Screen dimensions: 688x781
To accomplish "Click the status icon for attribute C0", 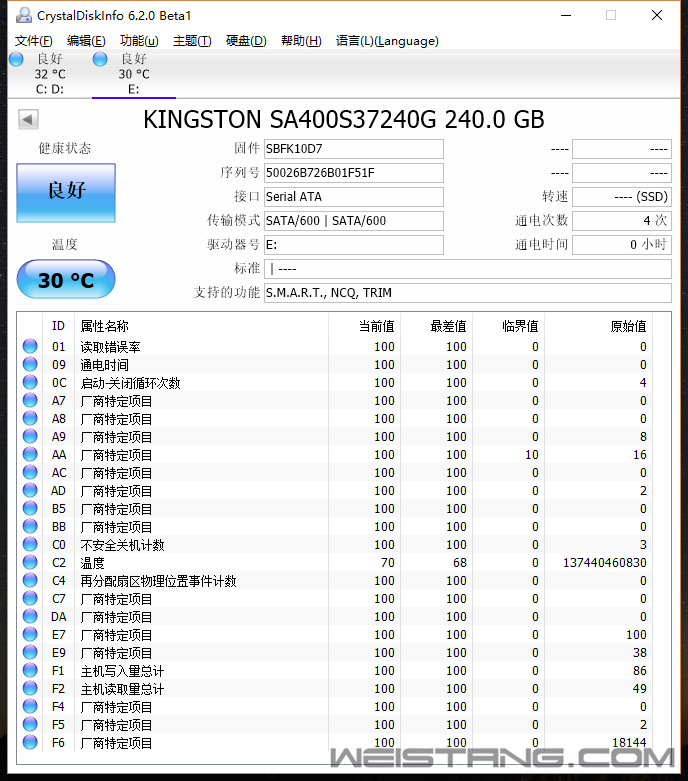I will click(x=30, y=544).
